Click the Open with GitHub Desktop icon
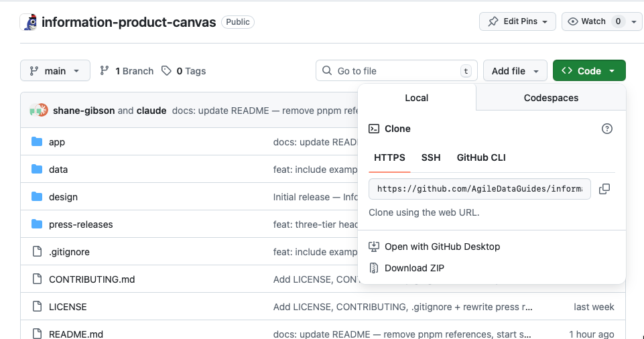 (374, 247)
